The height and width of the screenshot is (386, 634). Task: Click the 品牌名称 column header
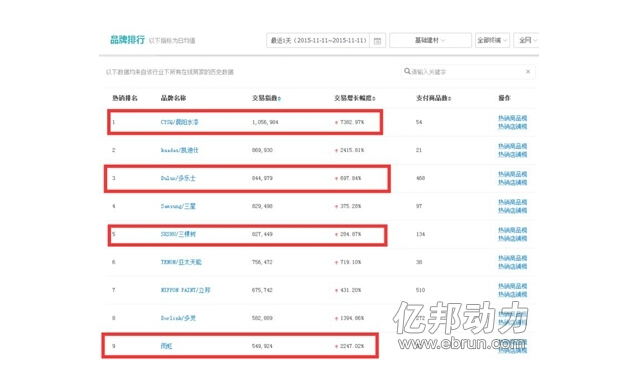(x=173, y=98)
